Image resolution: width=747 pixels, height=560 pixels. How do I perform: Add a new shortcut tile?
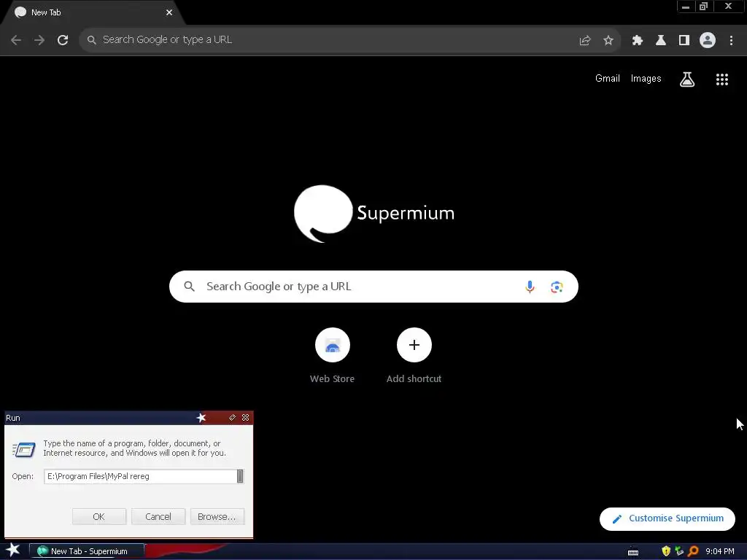pos(414,356)
